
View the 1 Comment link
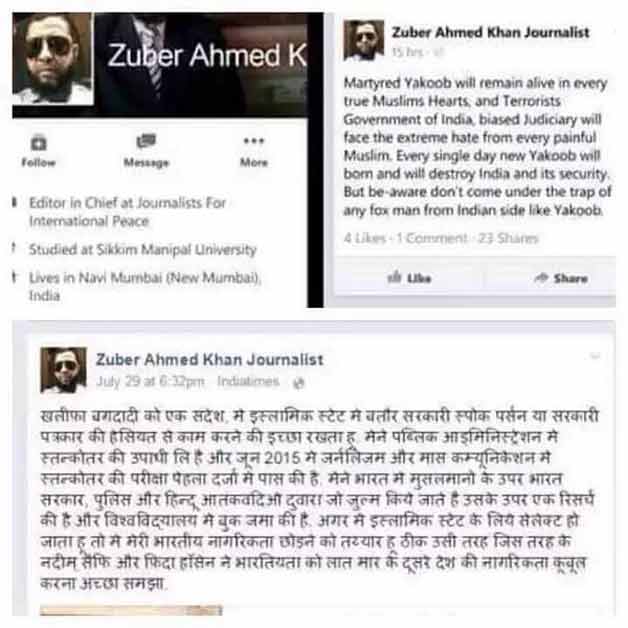coord(432,238)
